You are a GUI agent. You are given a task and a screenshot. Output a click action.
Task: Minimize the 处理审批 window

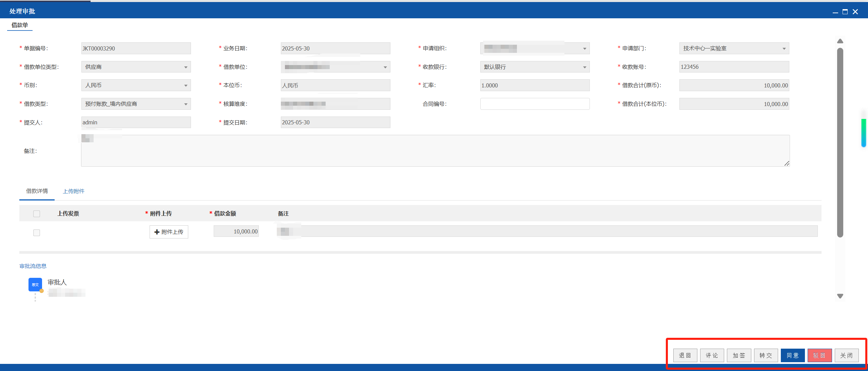835,12
